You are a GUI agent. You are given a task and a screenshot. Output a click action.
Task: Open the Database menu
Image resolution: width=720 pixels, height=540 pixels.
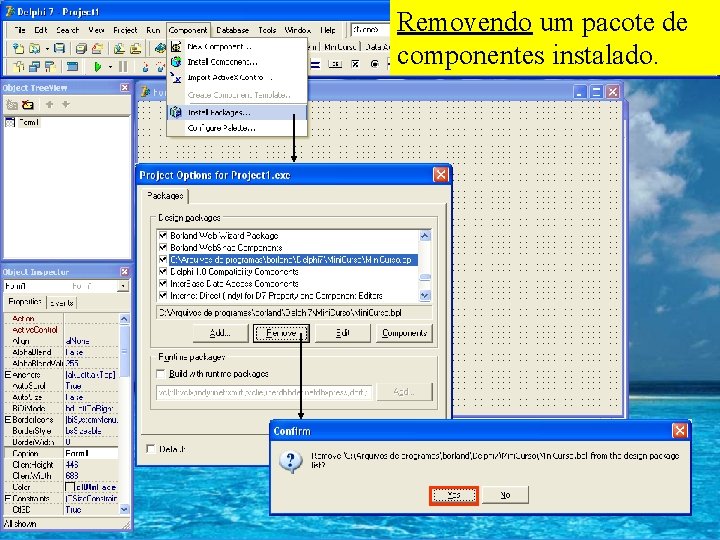coord(232,30)
